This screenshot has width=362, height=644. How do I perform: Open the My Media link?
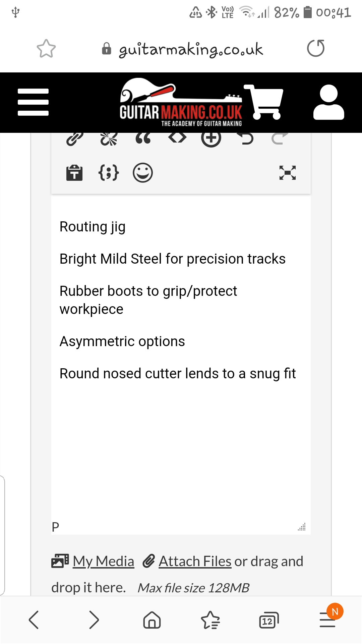click(103, 561)
